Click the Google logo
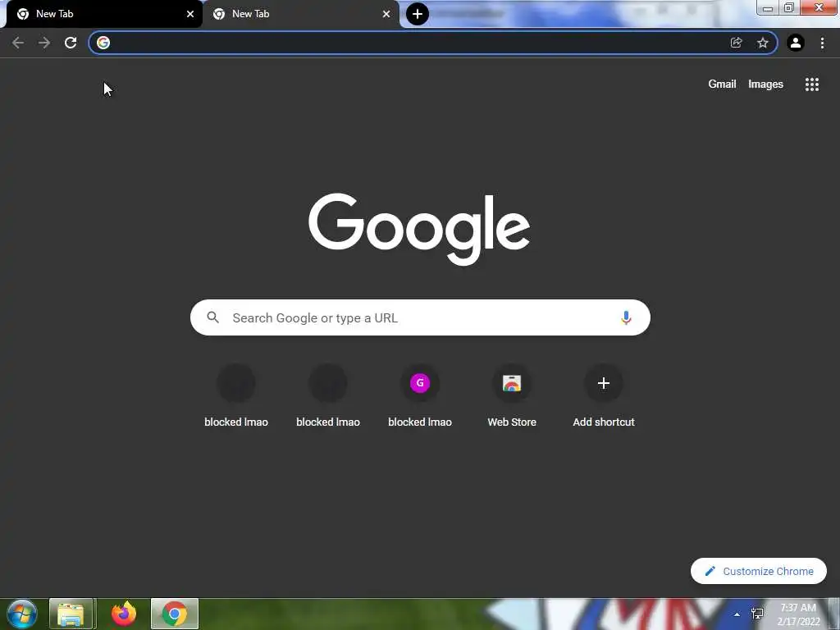Screen dimensions: 840x630 (419, 229)
